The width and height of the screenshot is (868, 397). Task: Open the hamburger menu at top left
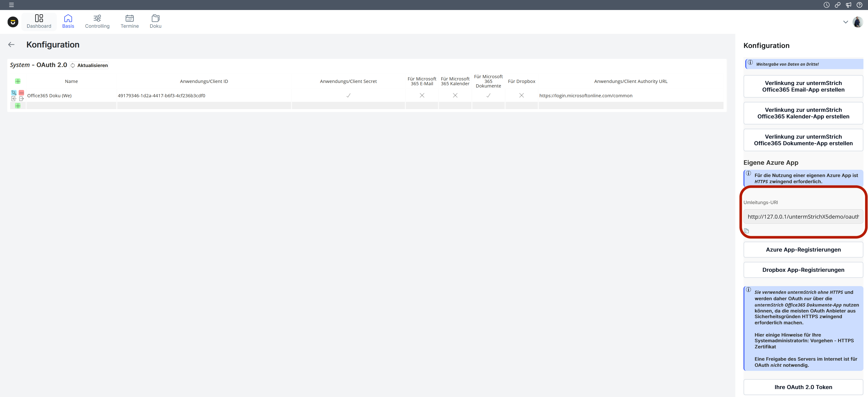pyautogui.click(x=11, y=5)
